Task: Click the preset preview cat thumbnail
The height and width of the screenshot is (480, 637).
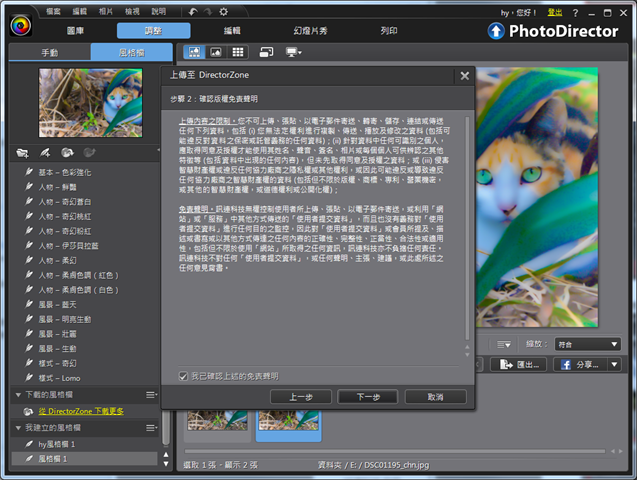Action: click(x=91, y=103)
